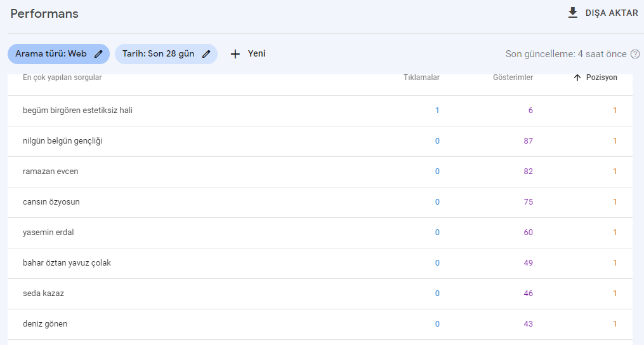644x345 pixels.
Task: Select the query seda kazaz
Action: pyautogui.click(x=44, y=293)
